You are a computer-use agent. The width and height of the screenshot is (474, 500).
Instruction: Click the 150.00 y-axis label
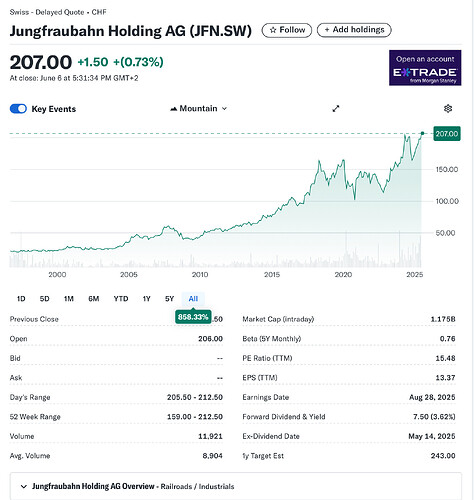point(447,169)
